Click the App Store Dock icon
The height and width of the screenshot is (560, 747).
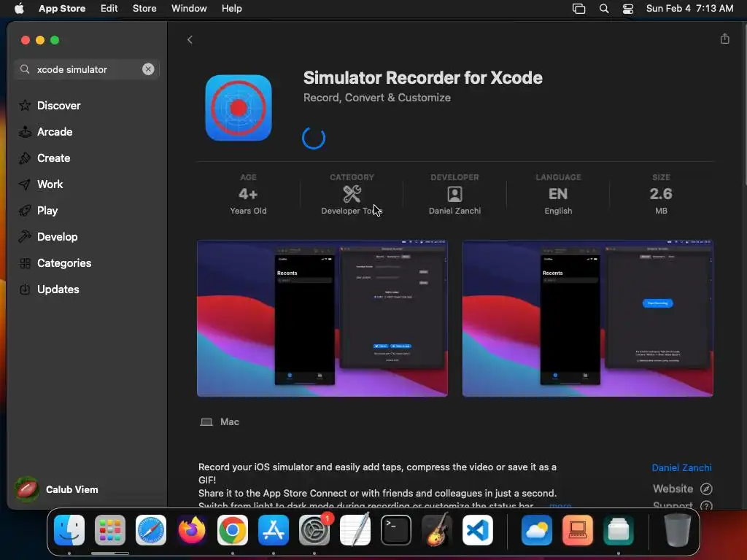pos(274,529)
